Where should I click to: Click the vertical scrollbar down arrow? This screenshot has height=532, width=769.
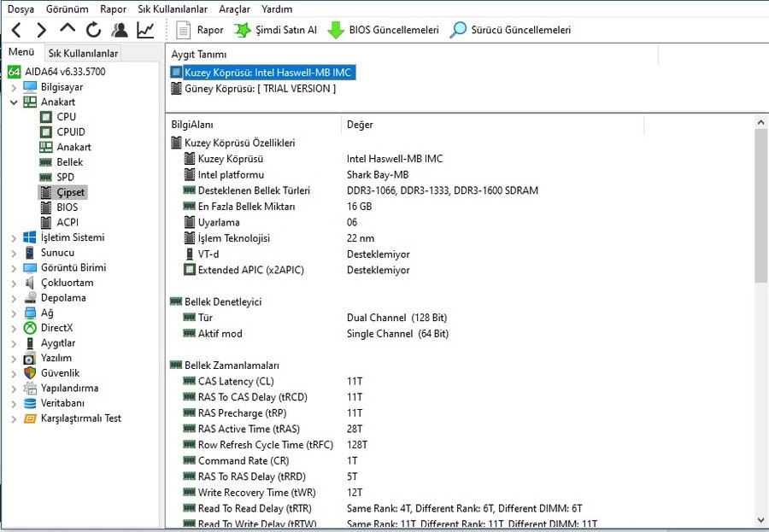(760, 520)
